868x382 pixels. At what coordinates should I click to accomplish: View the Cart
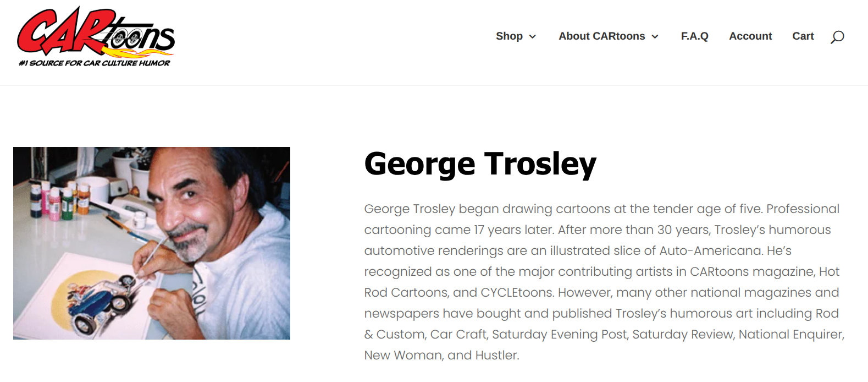(x=803, y=36)
